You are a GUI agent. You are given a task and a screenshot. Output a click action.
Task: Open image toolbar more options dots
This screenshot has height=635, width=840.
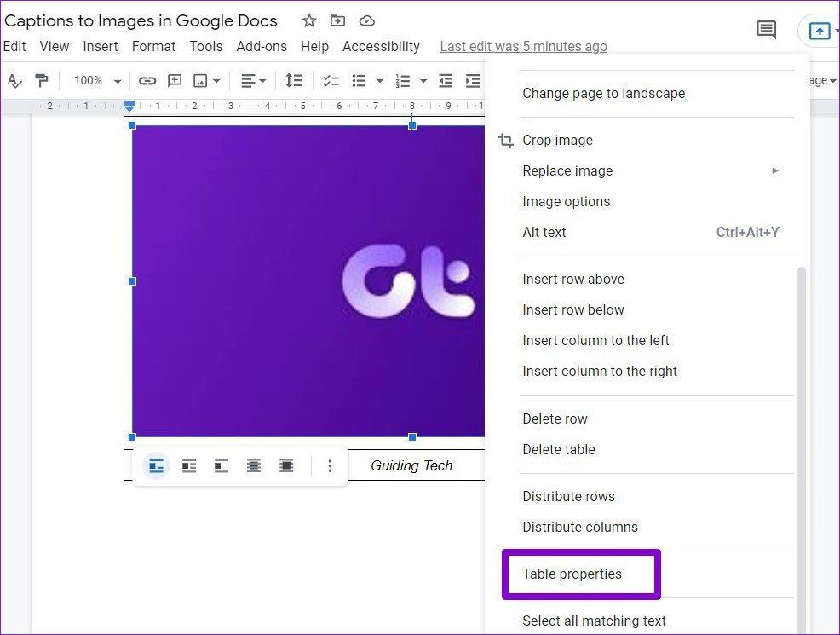(330, 466)
